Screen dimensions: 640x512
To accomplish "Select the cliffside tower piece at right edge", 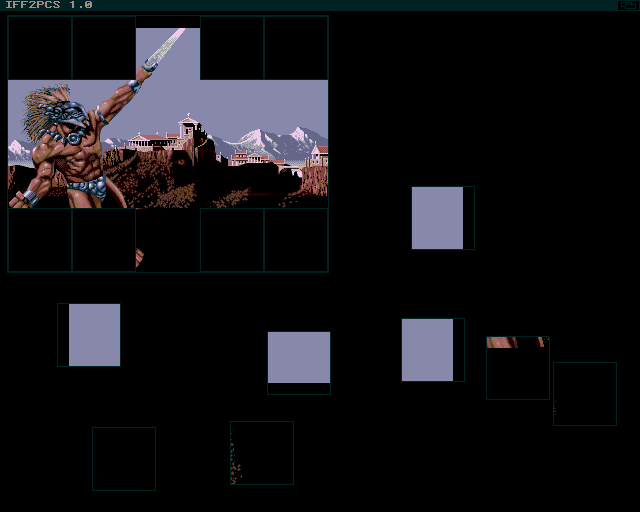I will [x=296, y=176].
